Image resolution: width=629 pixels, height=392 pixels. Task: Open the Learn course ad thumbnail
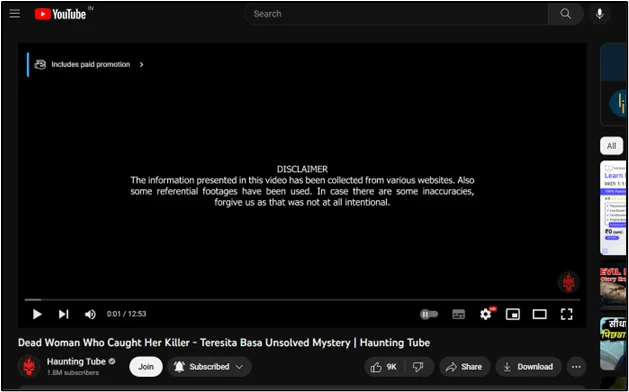tap(614, 208)
